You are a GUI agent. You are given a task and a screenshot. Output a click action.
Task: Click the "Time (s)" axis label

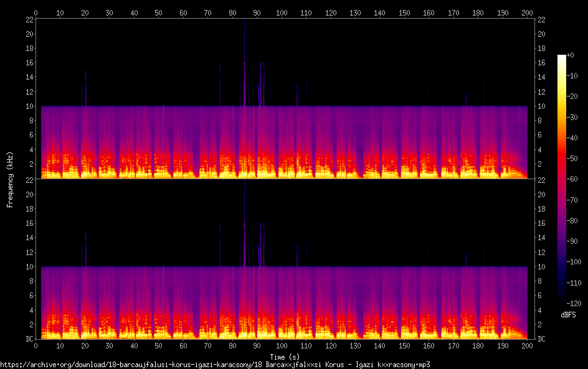point(285,357)
